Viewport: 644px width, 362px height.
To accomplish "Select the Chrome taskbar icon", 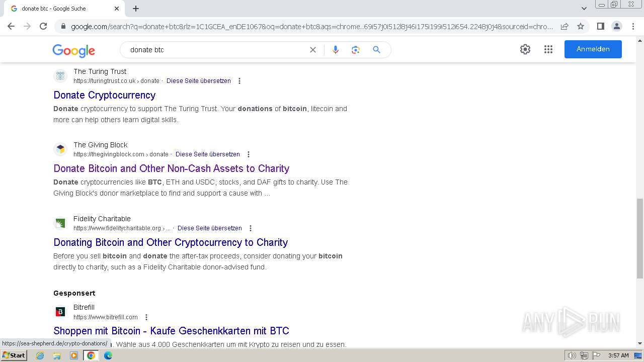I will tap(91, 355).
